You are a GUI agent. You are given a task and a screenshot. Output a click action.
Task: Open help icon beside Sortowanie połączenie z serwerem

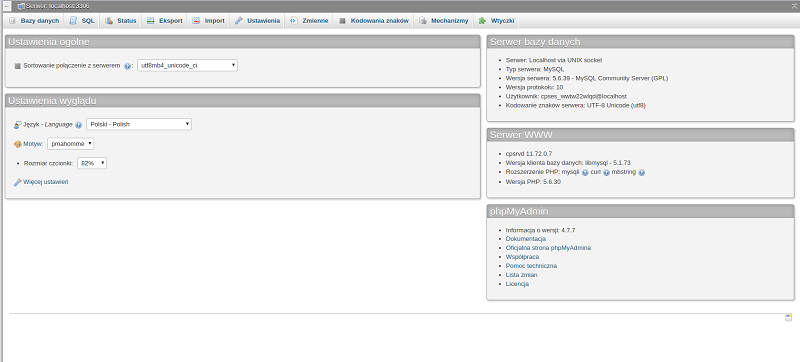coord(128,66)
